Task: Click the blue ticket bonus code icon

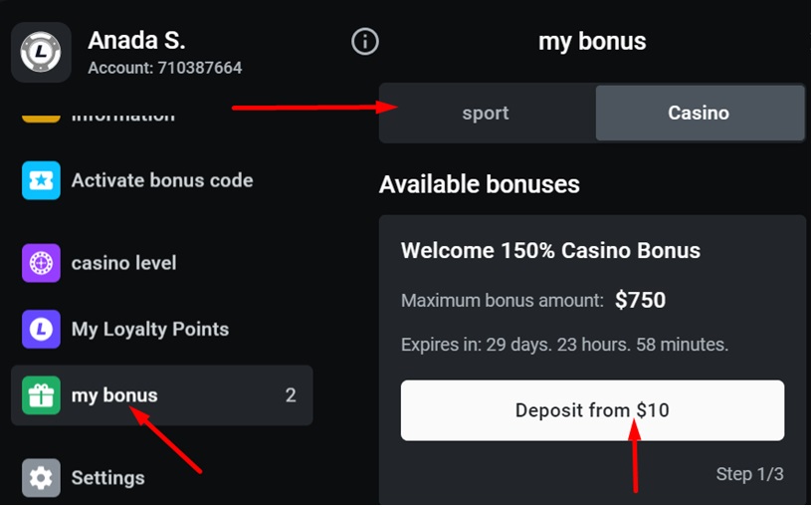Action: [x=41, y=181]
